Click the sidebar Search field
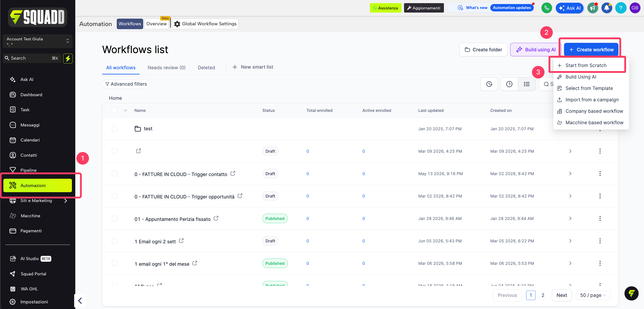644x309 pixels. (x=32, y=58)
